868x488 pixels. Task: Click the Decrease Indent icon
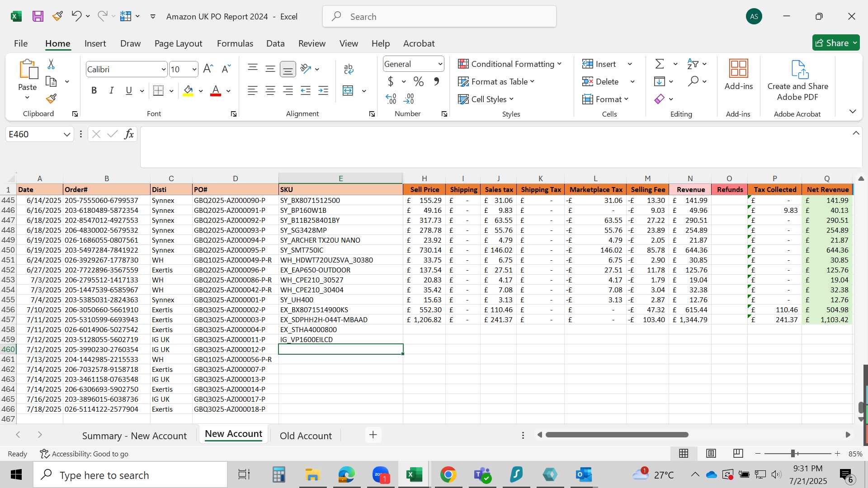tap(306, 90)
